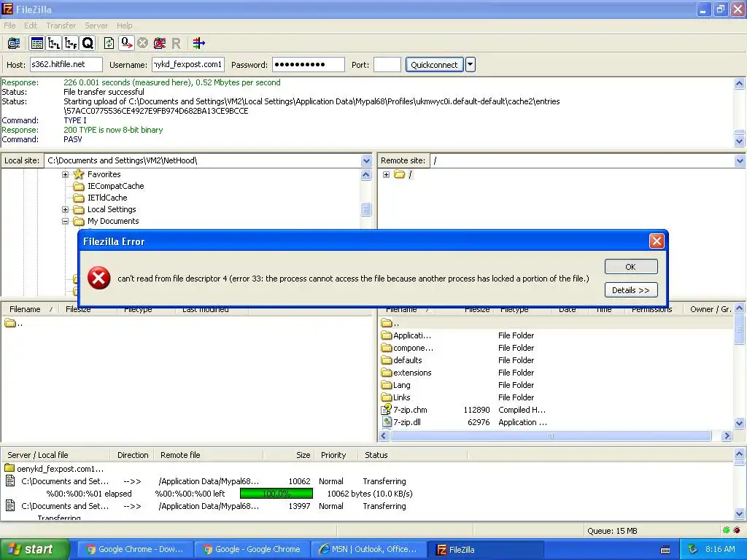Select queue row with size 13997
Screen dimensions: 747x560
(367, 506)
